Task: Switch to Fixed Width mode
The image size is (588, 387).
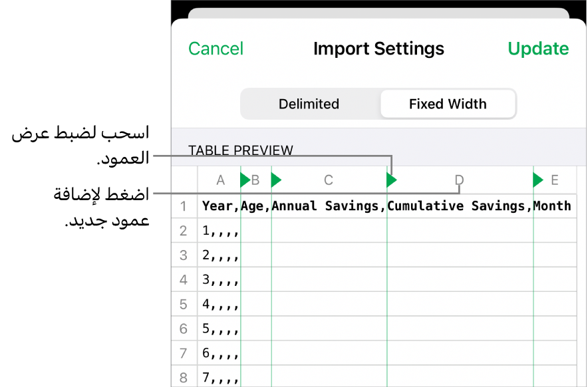Action: coord(448,104)
